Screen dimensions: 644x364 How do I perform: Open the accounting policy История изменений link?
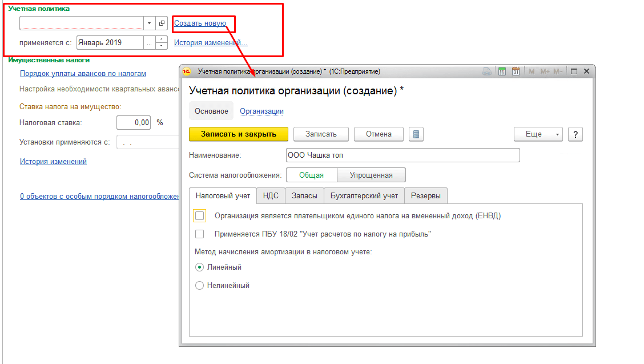click(x=211, y=42)
